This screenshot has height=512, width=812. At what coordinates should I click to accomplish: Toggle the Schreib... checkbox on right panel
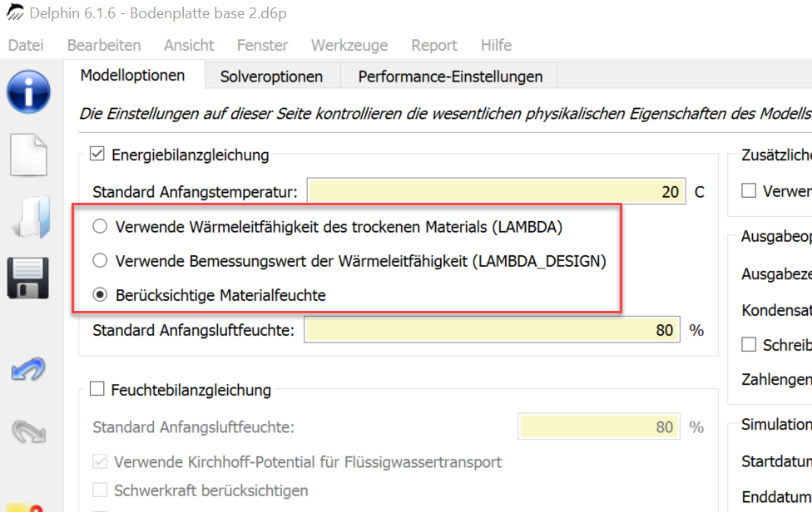click(x=749, y=344)
